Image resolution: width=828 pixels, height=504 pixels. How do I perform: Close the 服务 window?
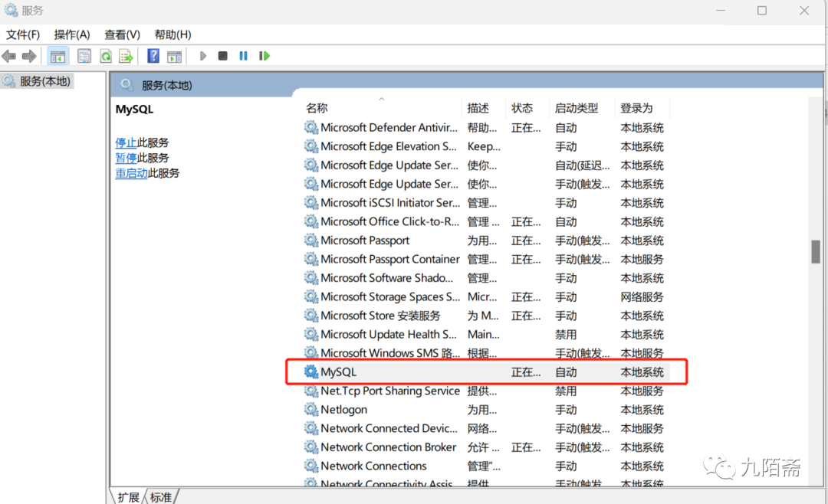804,11
